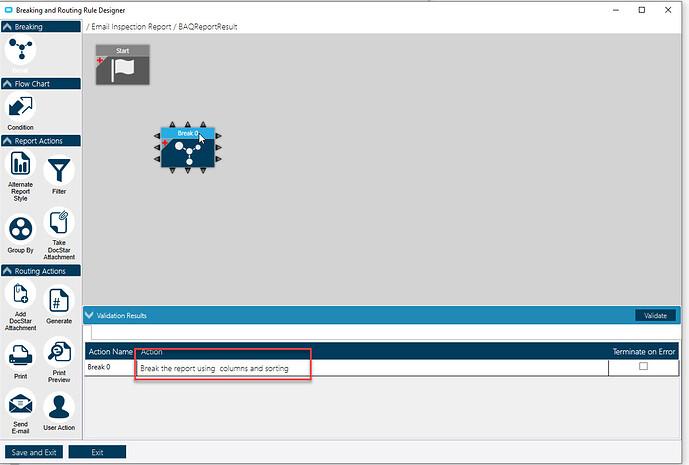Select Take DocStar Attachment action
The height and width of the screenshot is (465, 689).
[59, 222]
